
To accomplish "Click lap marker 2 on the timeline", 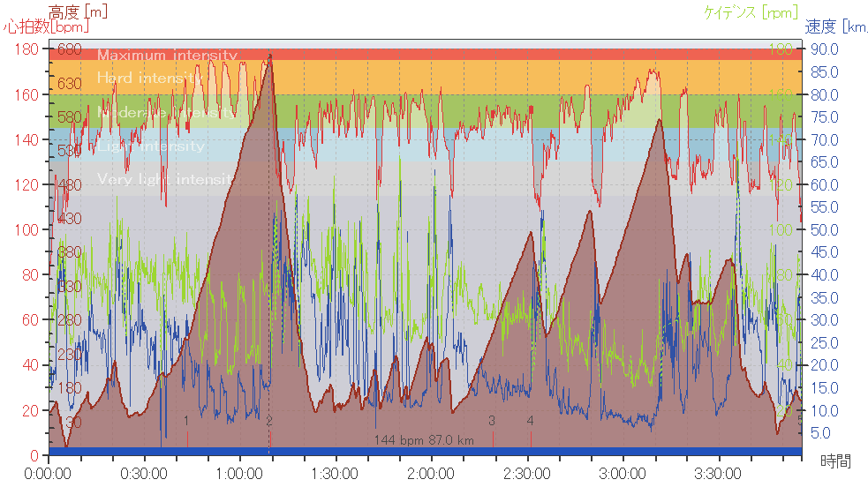I will [269, 421].
